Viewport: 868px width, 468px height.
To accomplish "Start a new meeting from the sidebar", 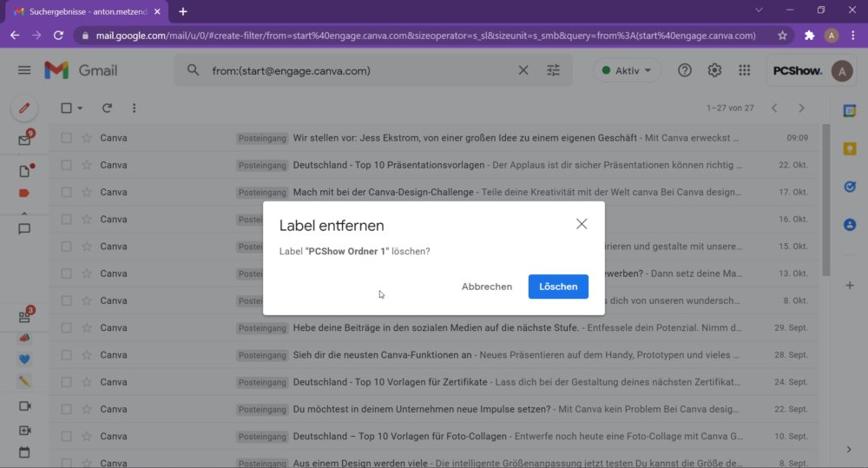I will pos(24,431).
